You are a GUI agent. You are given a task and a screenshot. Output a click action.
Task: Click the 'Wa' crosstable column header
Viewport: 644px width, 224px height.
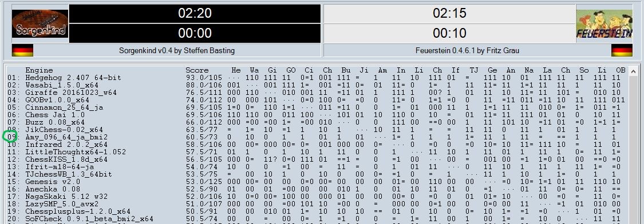pos(254,70)
